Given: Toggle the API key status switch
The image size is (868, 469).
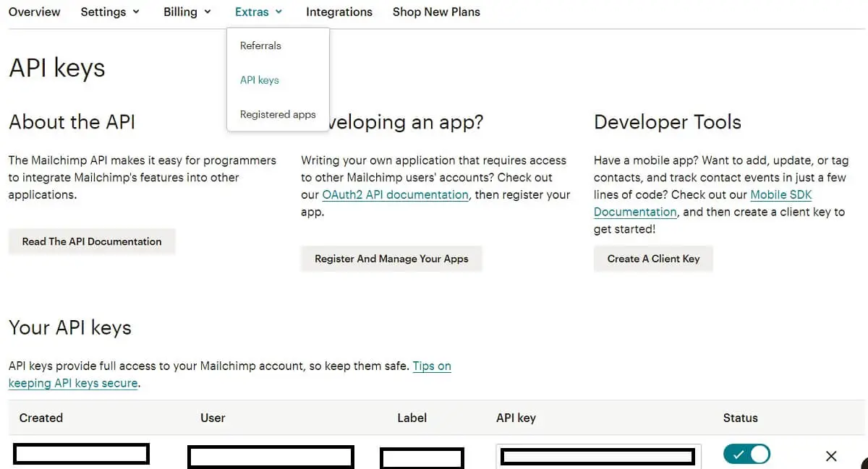Looking at the screenshot, I should pos(746,454).
